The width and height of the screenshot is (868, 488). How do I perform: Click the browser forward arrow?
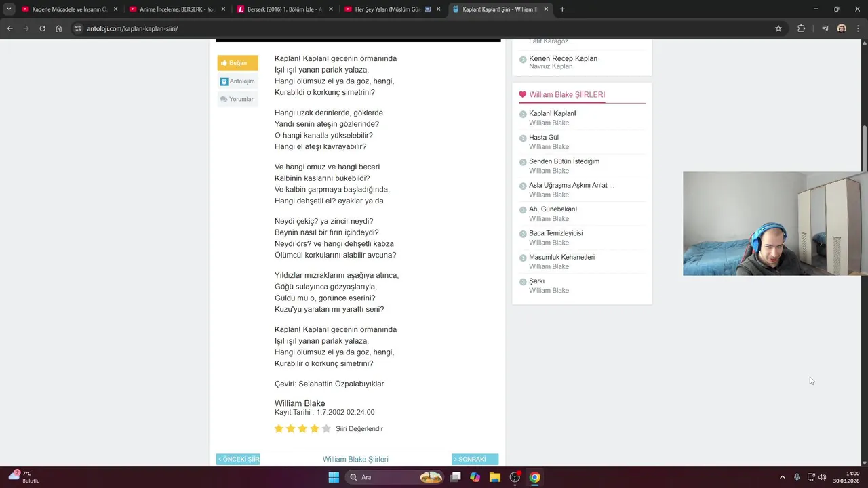26,28
